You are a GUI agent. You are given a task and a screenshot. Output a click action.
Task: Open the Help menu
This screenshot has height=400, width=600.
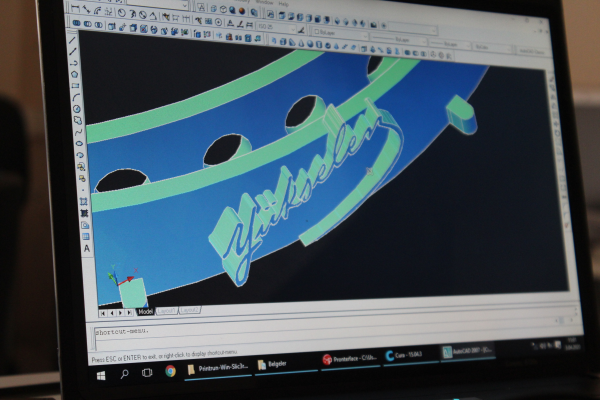[x=284, y=4]
